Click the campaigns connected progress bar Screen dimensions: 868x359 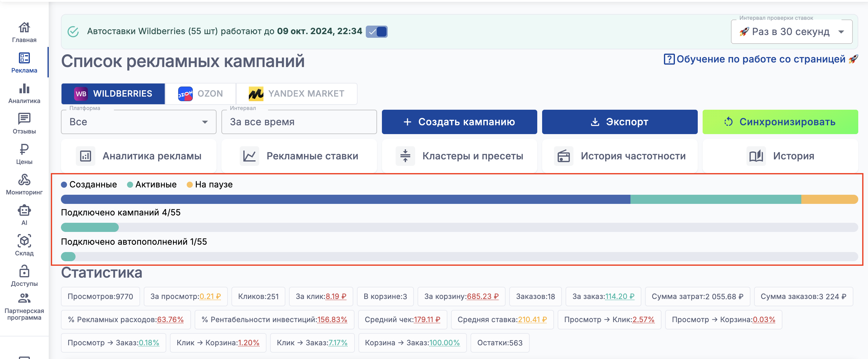pos(459,227)
